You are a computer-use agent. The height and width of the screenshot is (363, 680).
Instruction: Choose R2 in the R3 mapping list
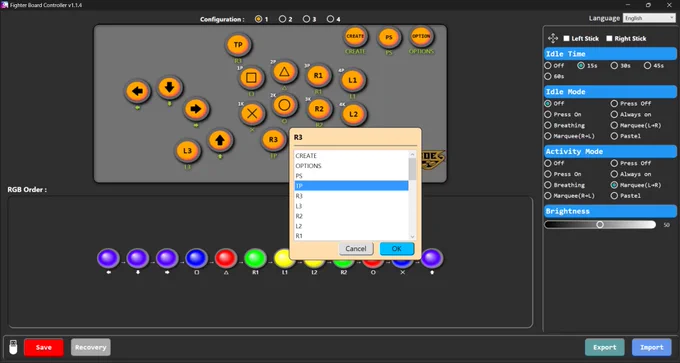pyautogui.click(x=351, y=216)
